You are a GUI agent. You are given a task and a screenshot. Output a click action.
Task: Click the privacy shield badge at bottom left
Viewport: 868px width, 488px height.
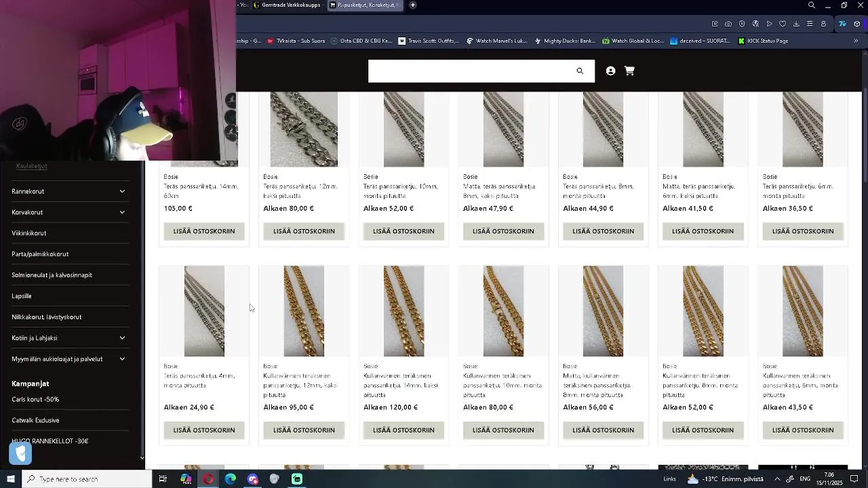click(x=20, y=453)
